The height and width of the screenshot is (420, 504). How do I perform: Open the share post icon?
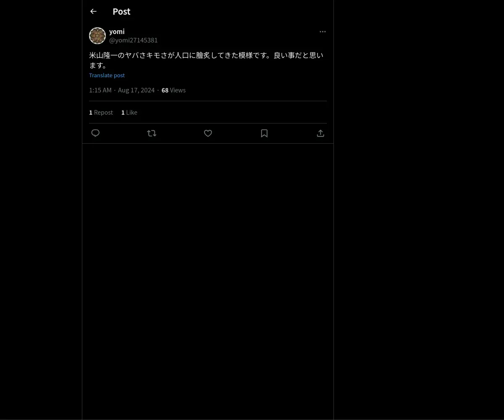(x=320, y=133)
